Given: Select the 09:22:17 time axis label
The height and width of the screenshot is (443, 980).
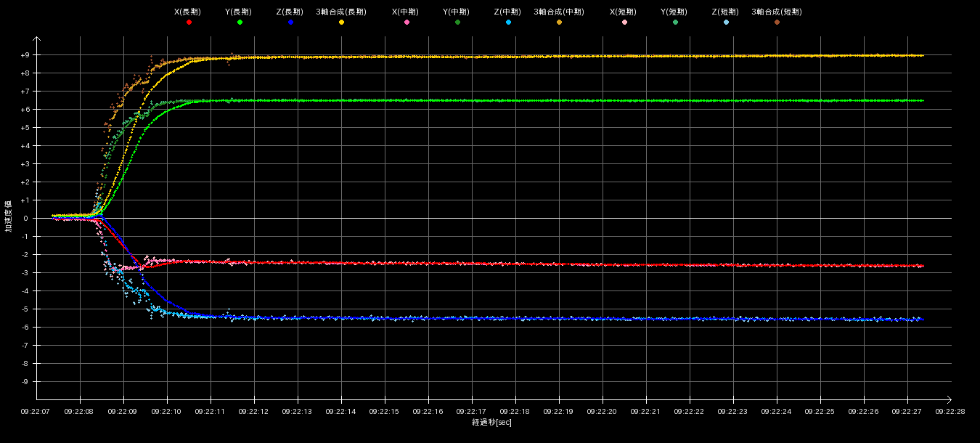Looking at the screenshot, I should 472,411.
